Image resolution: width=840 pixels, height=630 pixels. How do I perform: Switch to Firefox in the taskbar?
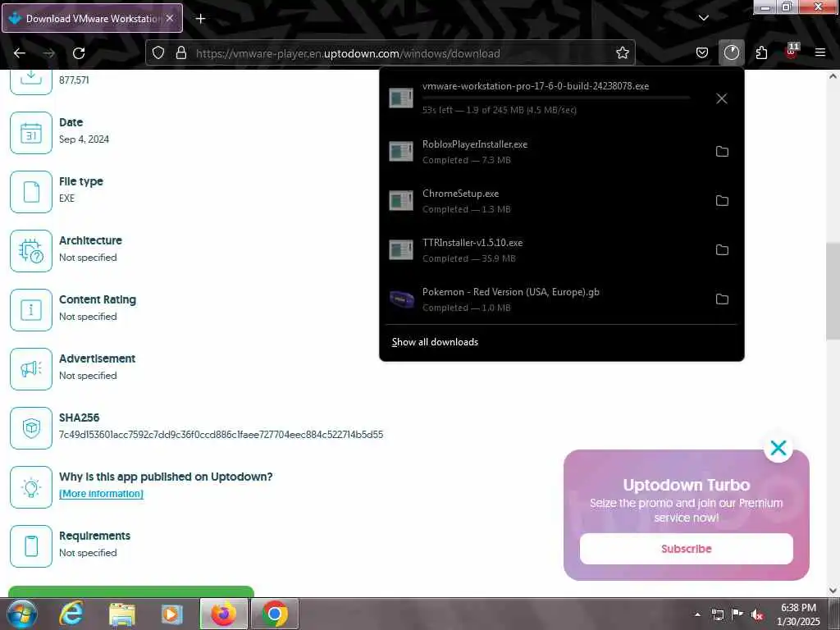click(223, 614)
